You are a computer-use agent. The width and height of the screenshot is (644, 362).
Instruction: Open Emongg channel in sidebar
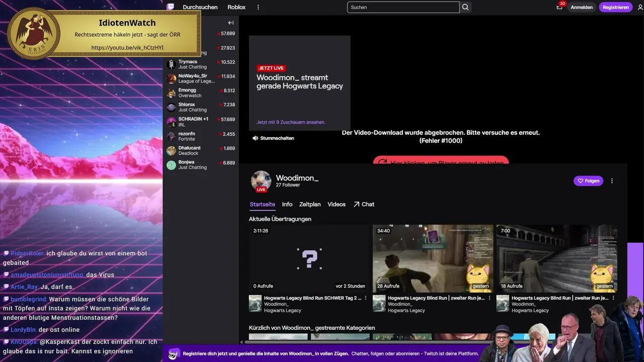(x=201, y=93)
